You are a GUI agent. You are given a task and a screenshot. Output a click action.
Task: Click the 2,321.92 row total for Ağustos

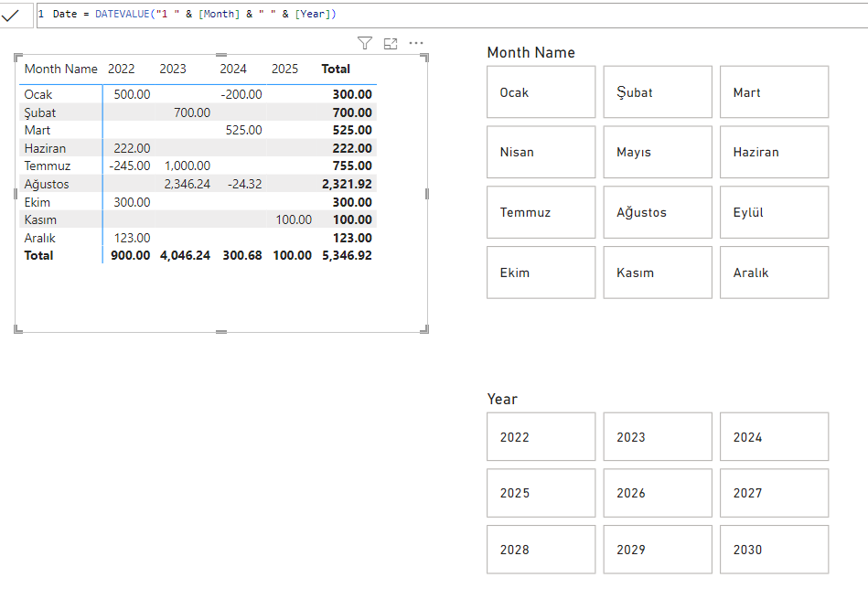point(347,184)
